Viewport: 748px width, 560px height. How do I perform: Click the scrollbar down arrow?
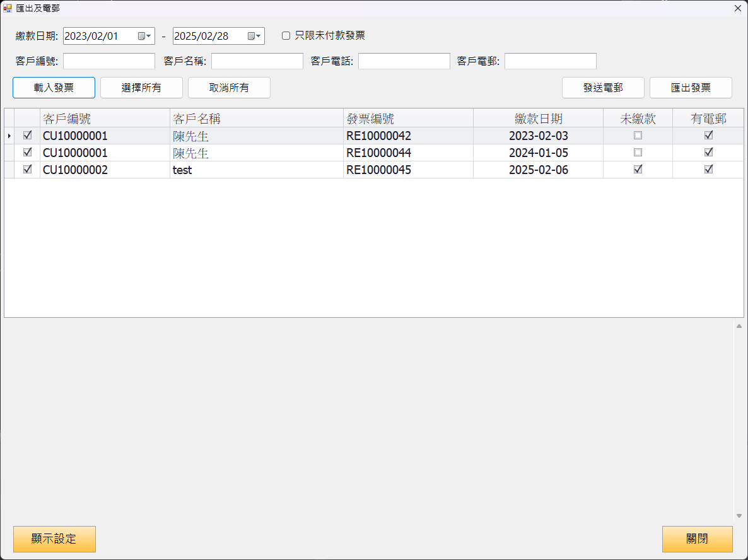click(739, 516)
